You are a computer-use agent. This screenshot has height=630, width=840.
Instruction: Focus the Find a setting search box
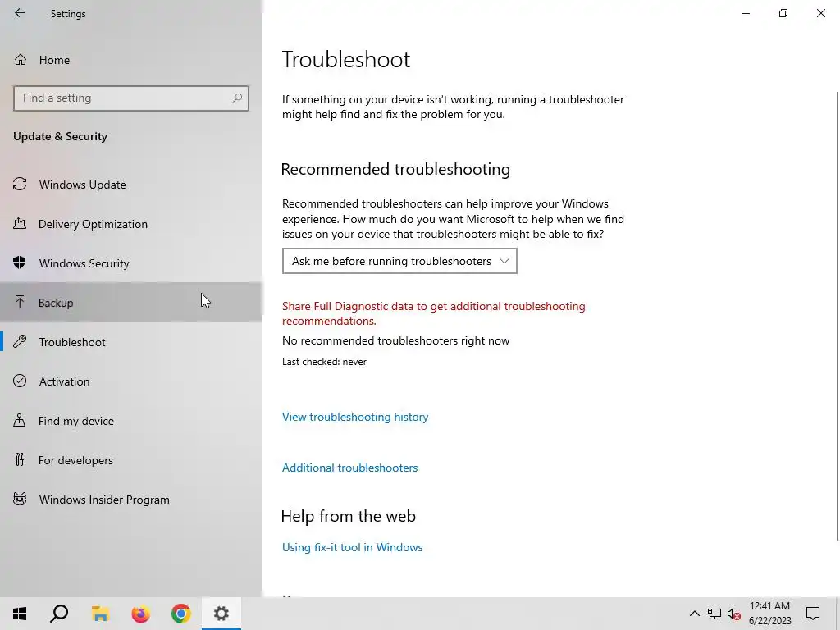point(131,98)
